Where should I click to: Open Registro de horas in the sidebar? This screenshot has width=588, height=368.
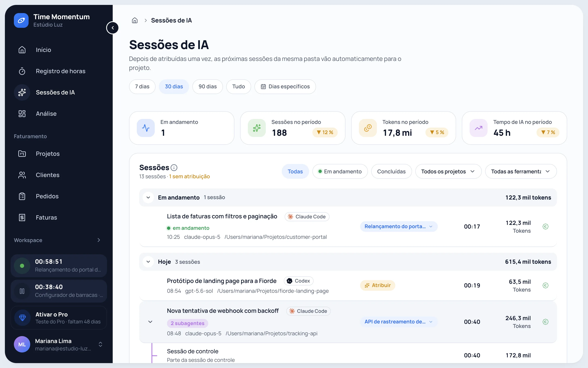pos(59,71)
